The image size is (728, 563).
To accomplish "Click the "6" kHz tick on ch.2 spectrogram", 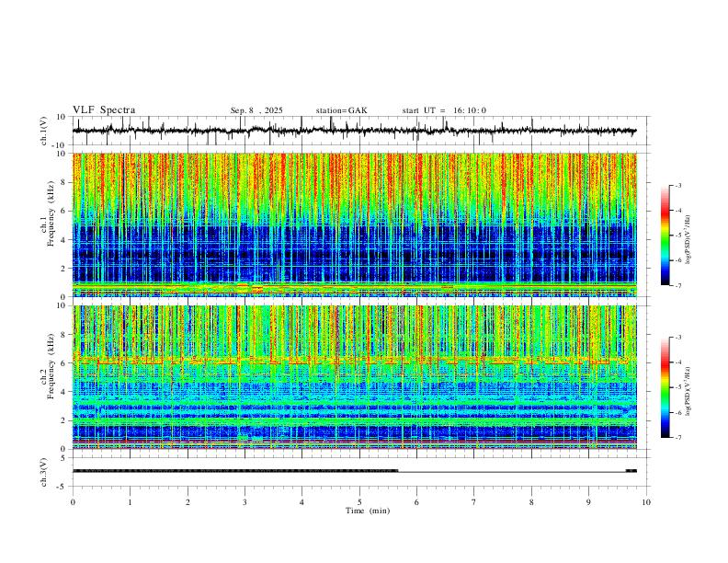I will coord(64,363).
